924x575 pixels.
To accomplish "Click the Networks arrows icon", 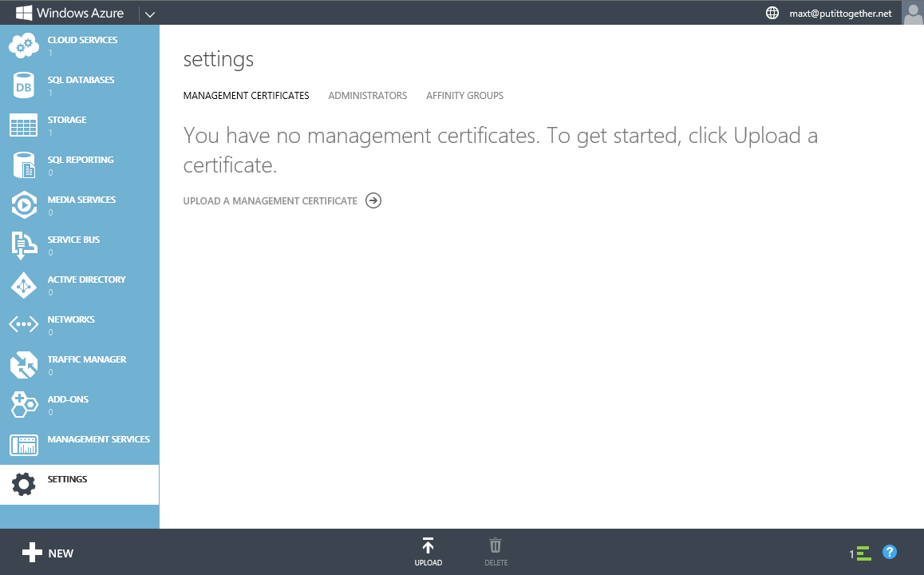I will coord(24,324).
